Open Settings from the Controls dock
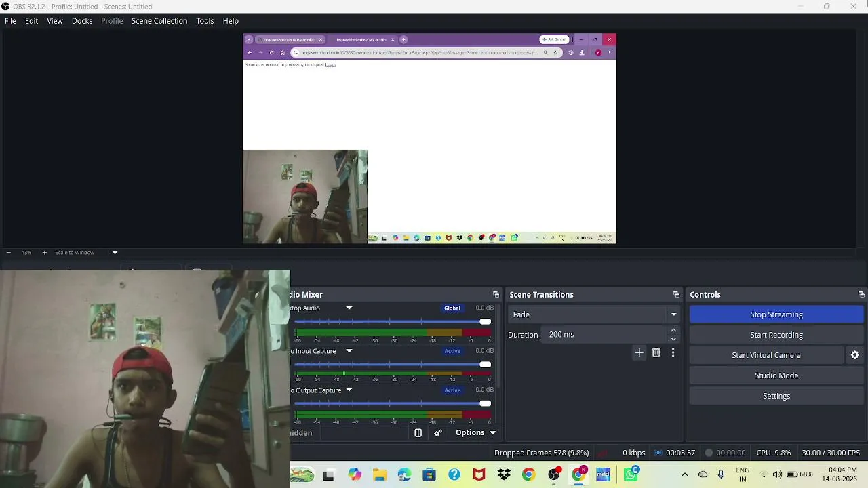This screenshot has height=488, width=868. coord(776,396)
